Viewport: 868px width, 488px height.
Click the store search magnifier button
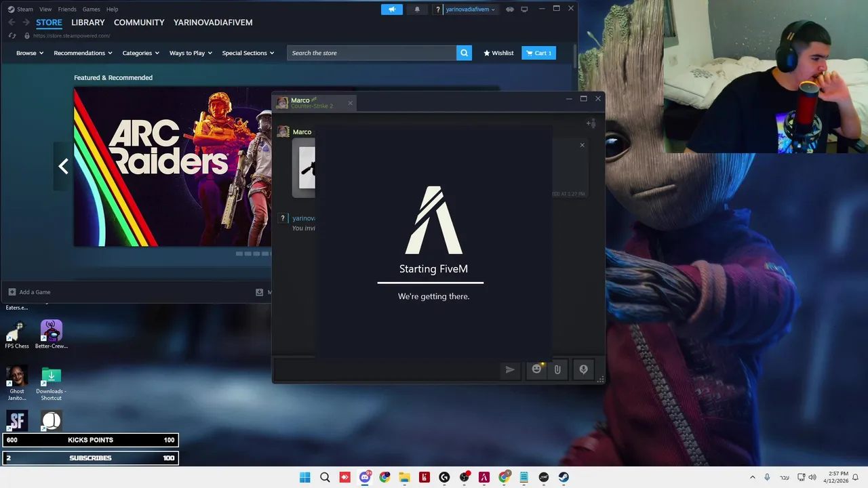click(464, 53)
